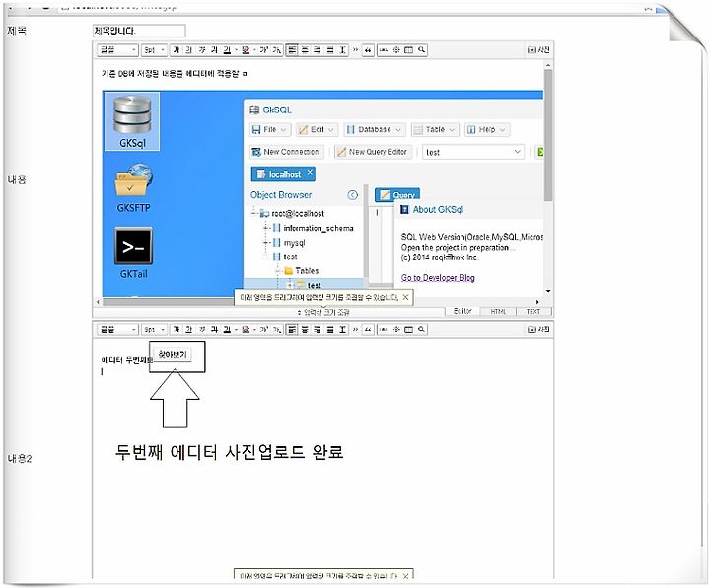This screenshot has width=710, height=588.
Task: Center align text in the second editor
Action: pos(305,330)
